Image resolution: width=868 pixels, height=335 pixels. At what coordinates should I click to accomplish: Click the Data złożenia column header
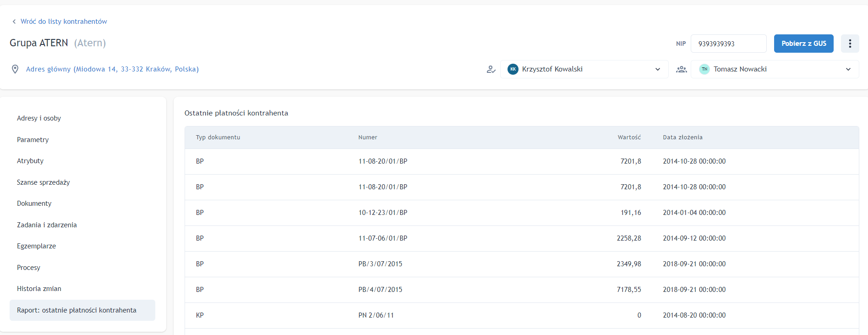(x=682, y=137)
